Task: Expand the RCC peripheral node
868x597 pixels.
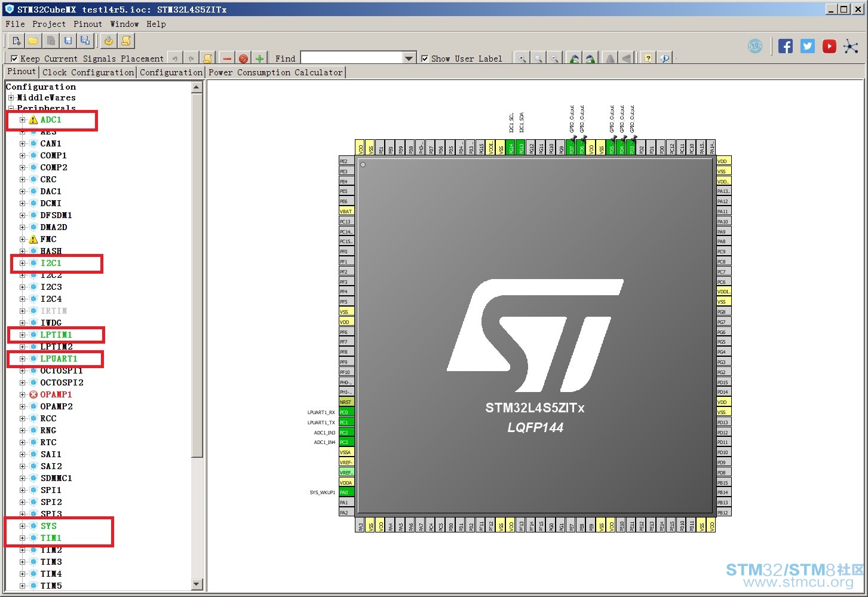Action: pyautogui.click(x=23, y=418)
